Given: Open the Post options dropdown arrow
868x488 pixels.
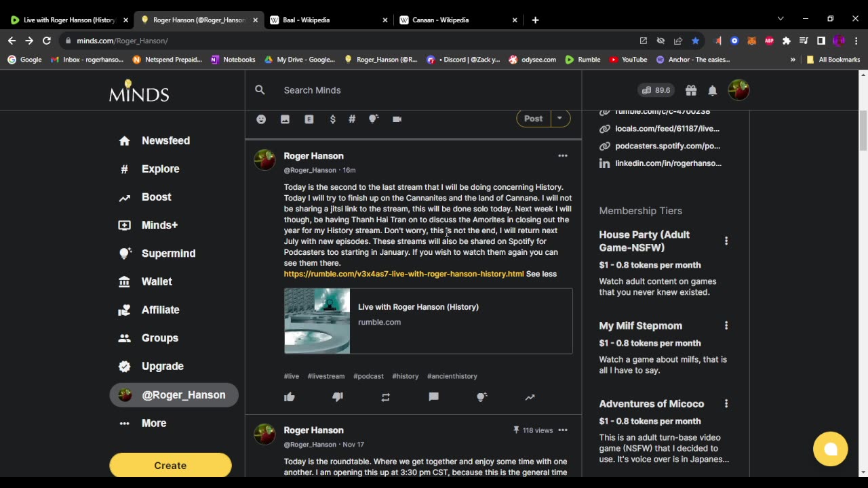Looking at the screenshot, I should 559,119.
